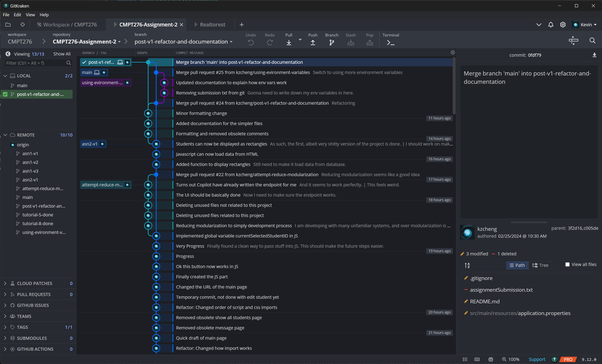Click the Show All button
Screen dimensions: 602x364
coord(62,54)
